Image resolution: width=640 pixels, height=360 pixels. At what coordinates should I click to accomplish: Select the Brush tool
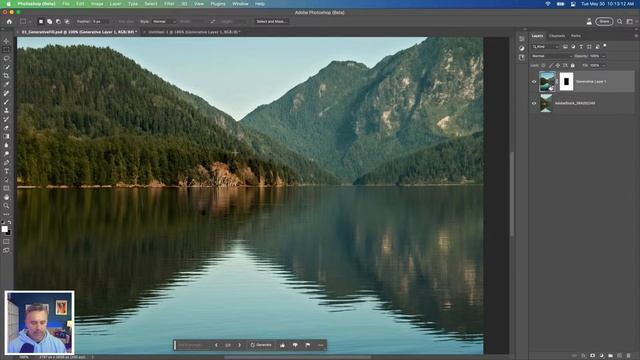pos(6,102)
